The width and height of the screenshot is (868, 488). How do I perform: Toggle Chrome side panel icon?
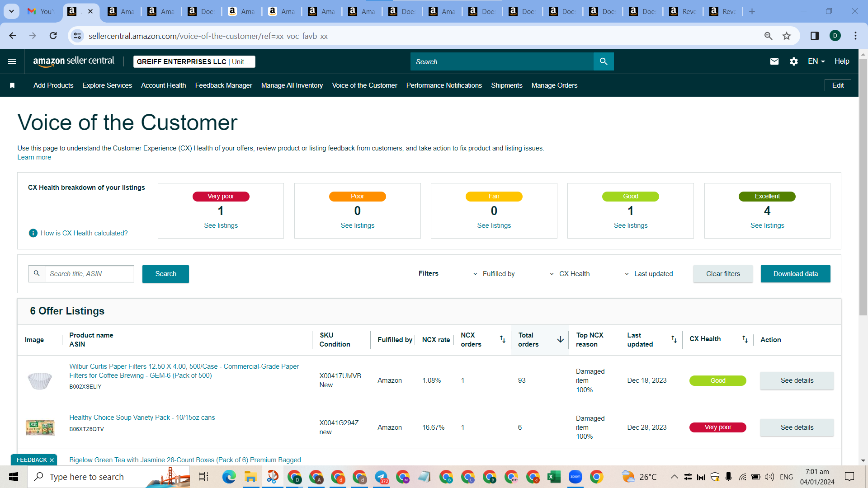(815, 36)
